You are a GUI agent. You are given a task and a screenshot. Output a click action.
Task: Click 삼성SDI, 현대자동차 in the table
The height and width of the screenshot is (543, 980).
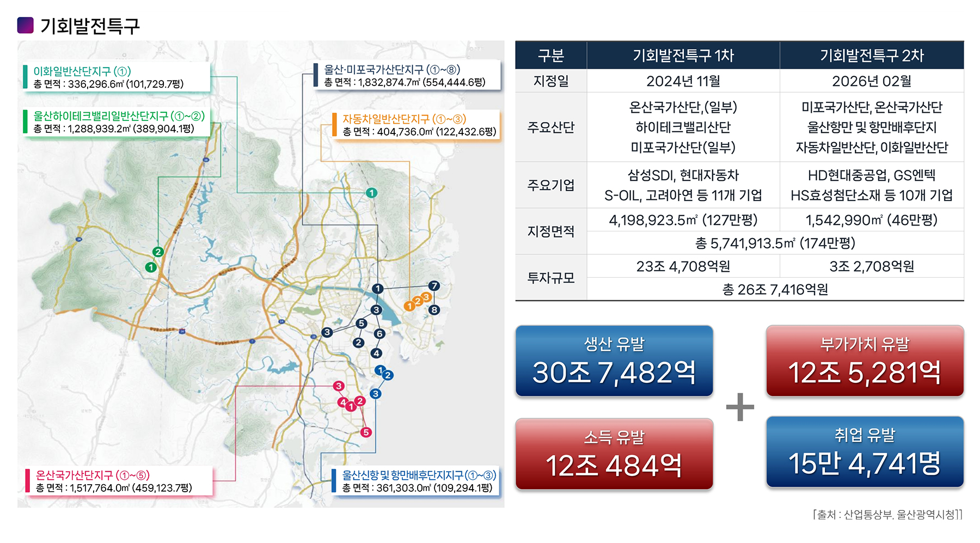[x=683, y=175]
